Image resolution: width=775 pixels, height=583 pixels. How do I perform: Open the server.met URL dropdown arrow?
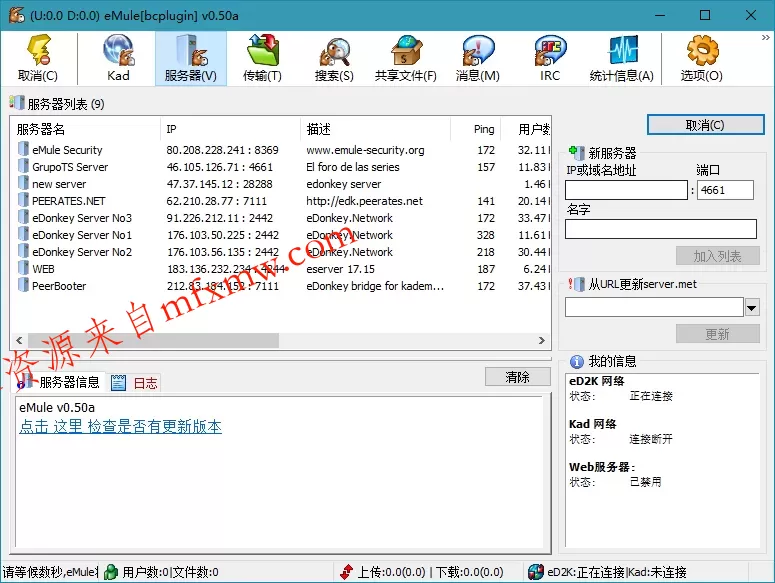[x=752, y=307]
